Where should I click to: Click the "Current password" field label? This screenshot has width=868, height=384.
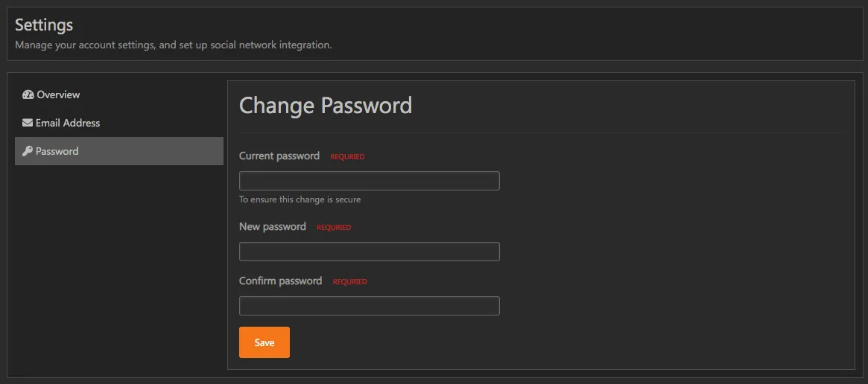coord(279,156)
